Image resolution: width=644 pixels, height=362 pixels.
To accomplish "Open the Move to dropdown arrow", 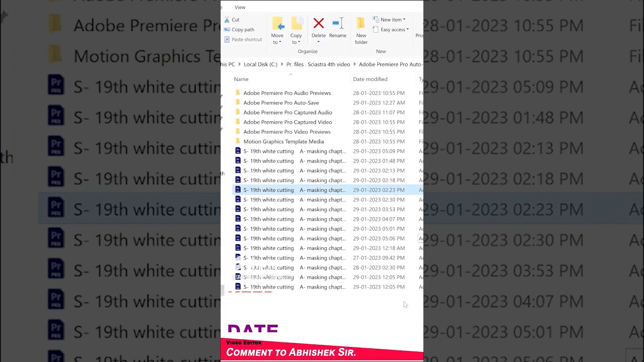I will pyautogui.click(x=280, y=43).
